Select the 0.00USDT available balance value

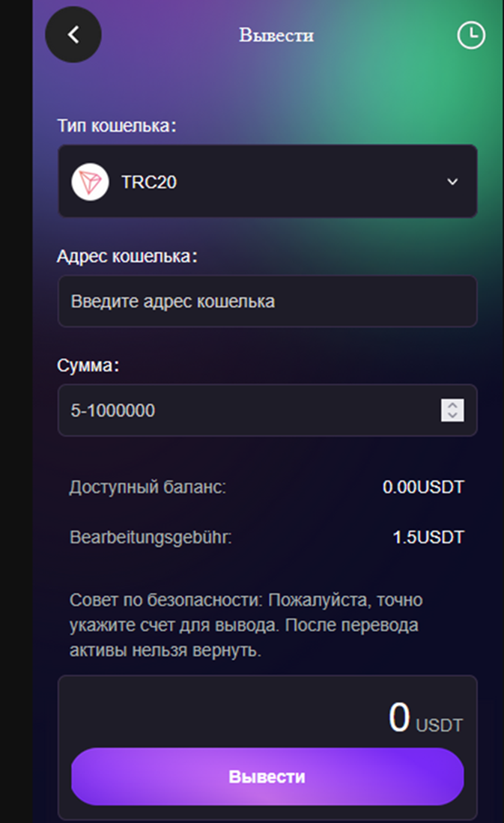point(423,488)
